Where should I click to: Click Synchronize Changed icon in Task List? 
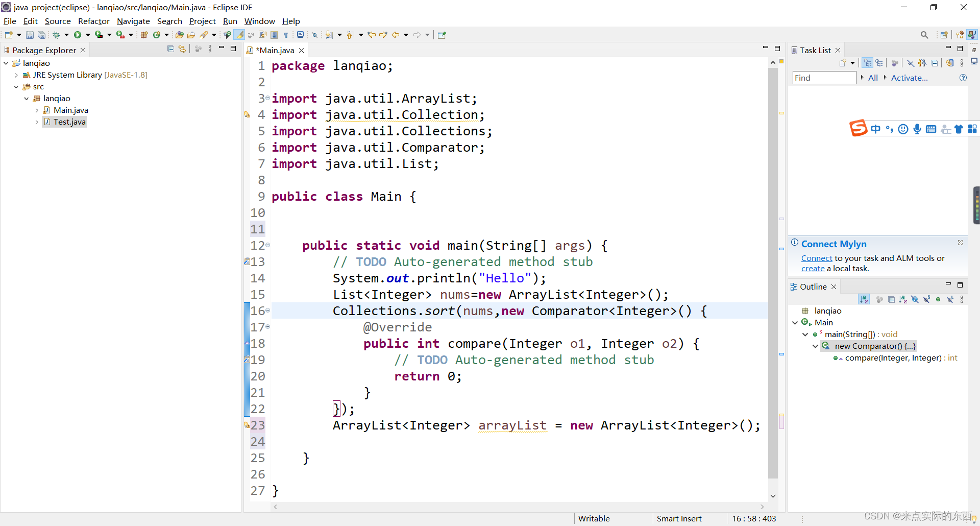pyautogui.click(x=949, y=63)
